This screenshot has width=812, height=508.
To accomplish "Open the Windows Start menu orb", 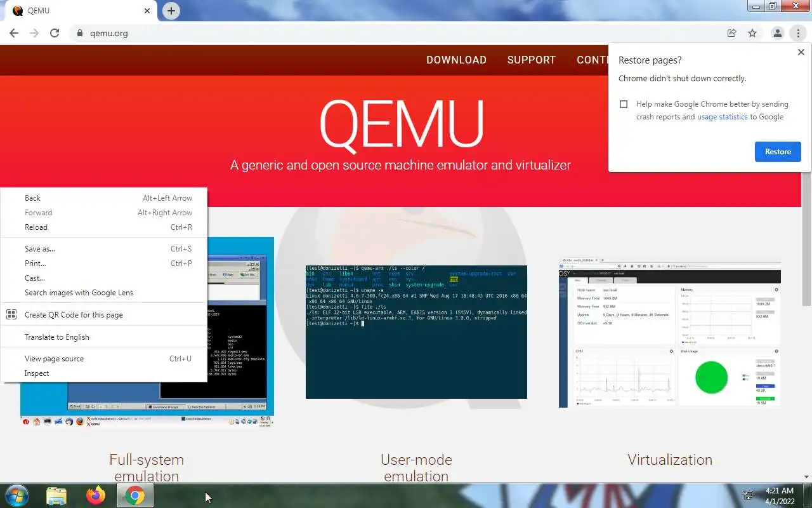I will [x=16, y=495].
